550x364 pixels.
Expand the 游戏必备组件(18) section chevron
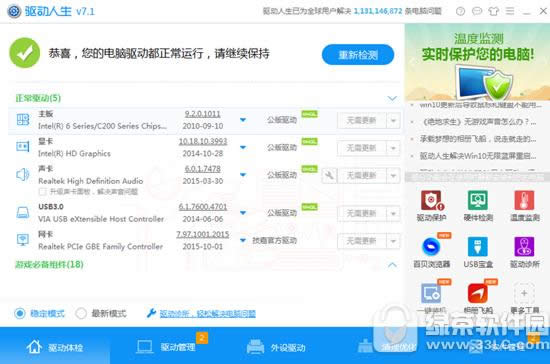pyautogui.click(x=392, y=265)
